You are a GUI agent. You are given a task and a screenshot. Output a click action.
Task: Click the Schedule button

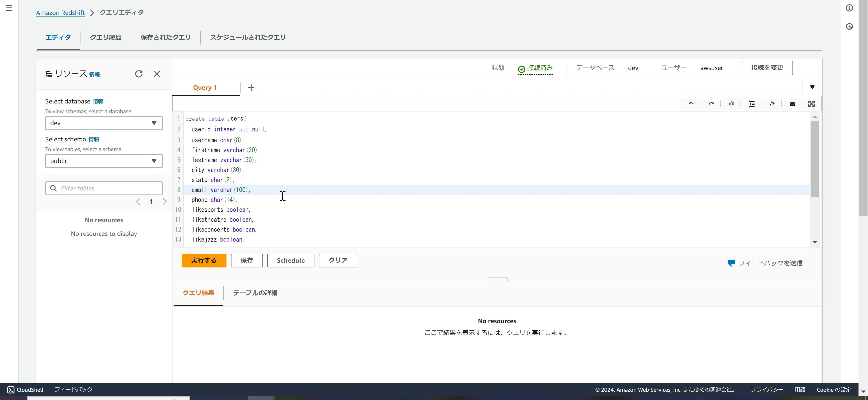[x=291, y=261]
